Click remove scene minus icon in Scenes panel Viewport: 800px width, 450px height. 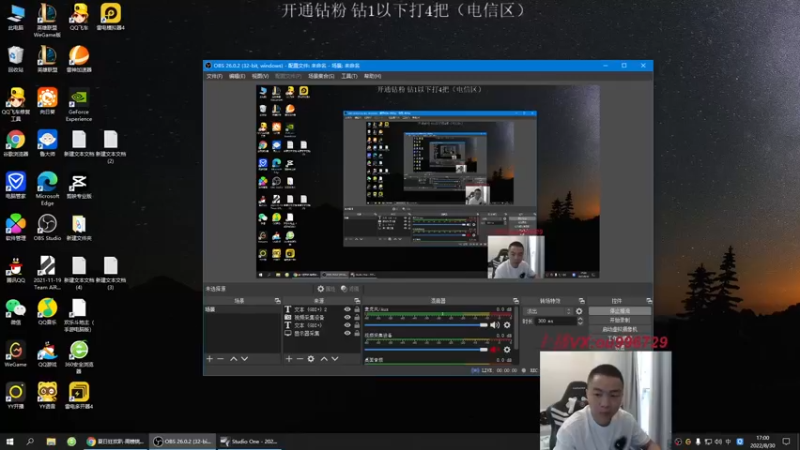click(x=220, y=359)
